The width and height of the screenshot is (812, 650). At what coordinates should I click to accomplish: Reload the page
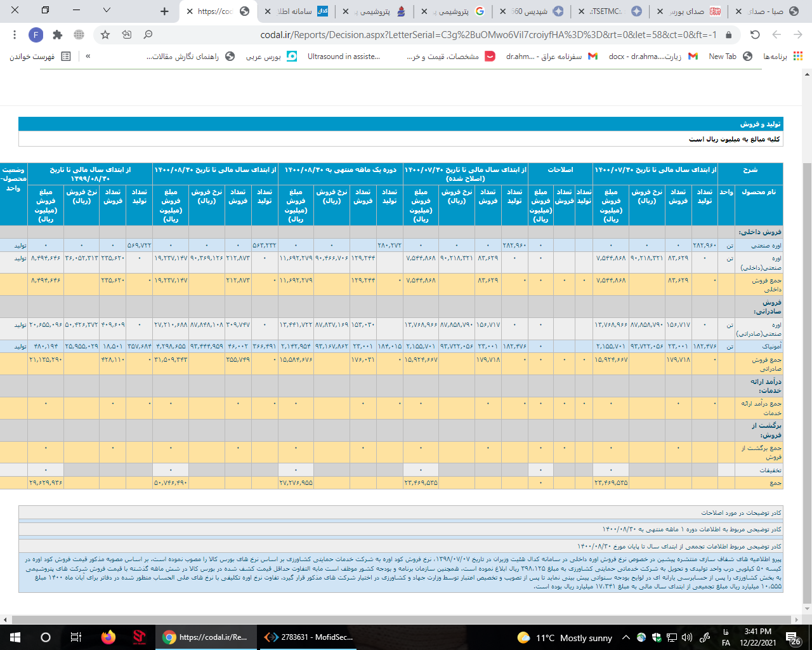755,35
